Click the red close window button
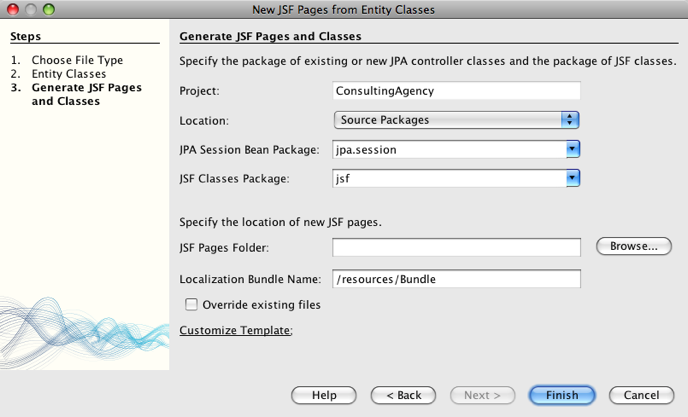 [14, 10]
